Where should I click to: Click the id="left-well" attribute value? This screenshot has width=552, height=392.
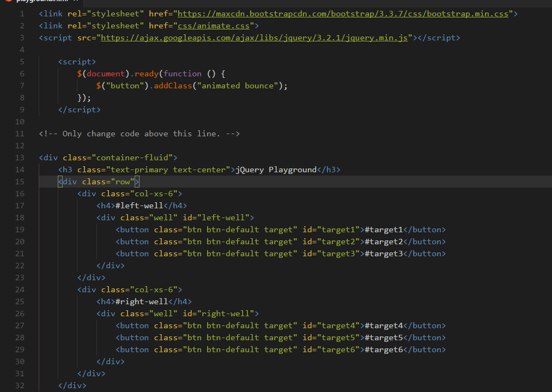(x=223, y=218)
